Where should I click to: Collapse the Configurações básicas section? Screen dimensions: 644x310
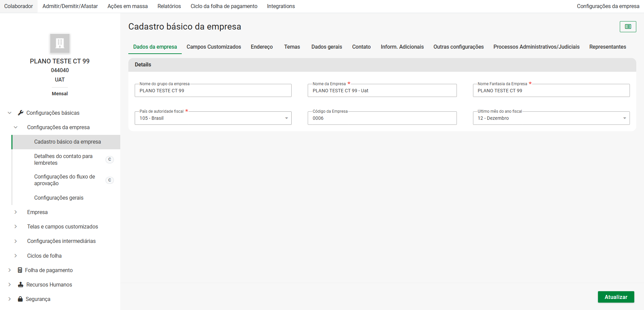pos(9,113)
